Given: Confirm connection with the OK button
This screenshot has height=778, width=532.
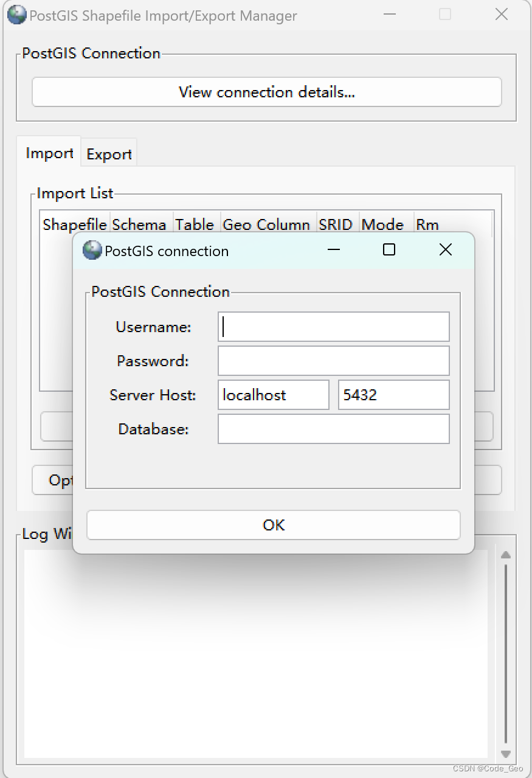Looking at the screenshot, I should pos(274,525).
